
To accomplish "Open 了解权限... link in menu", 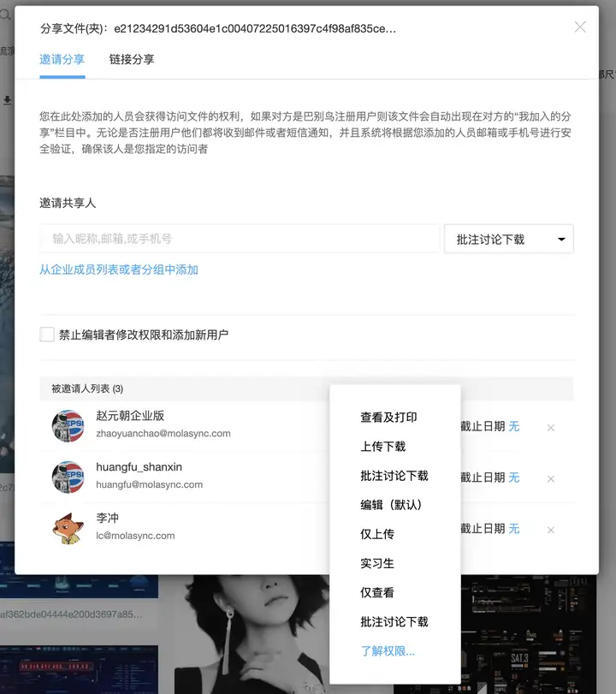I will point(388,651).
